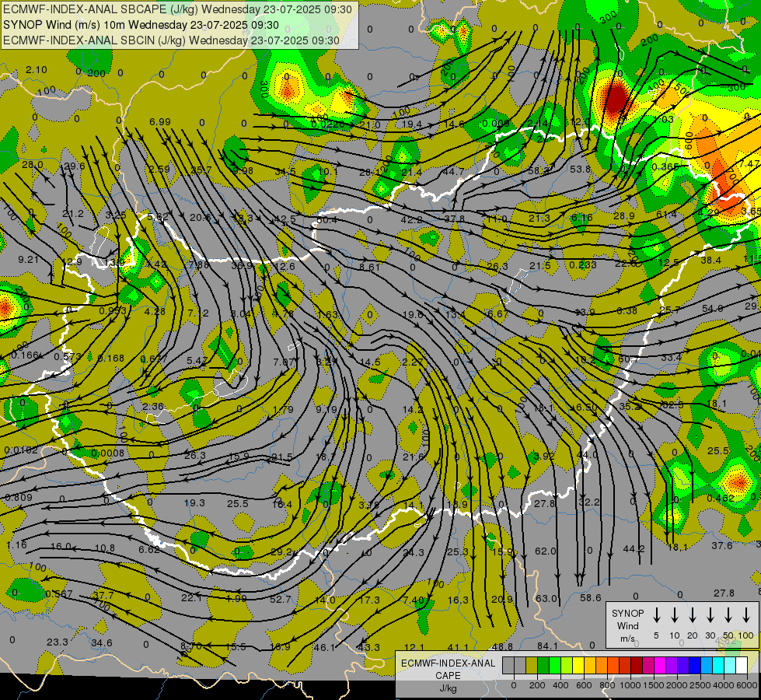
Task: Click the map value 14.5
Action: (x=370, y=362)
